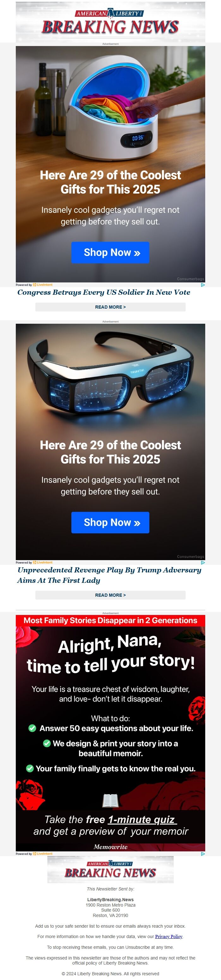Screen dimensions: 221x980
Task: Click the AdChoices icon below the first ad
Action: coord(203,285)
